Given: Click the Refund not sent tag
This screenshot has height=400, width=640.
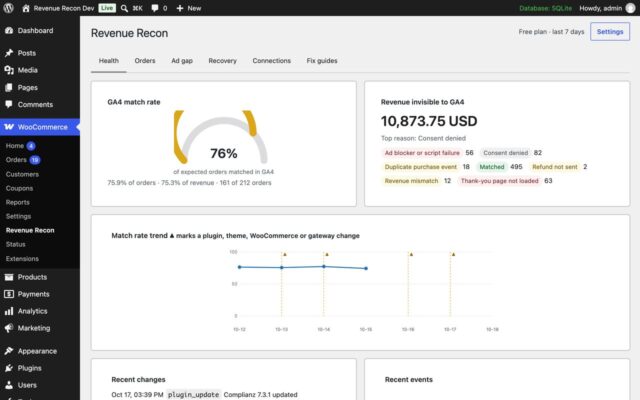Looking at the screenshot, I should (x=555, y=167).
